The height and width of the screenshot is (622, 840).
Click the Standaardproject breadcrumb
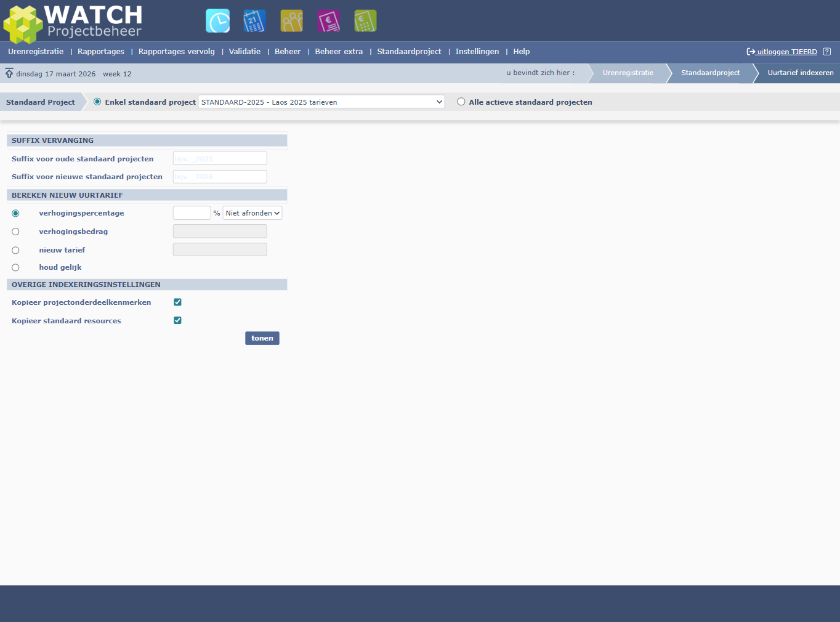(x=710, y=73)
